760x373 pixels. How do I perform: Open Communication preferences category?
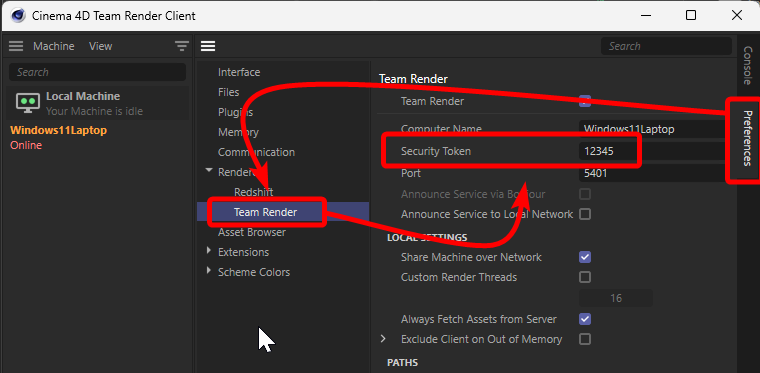256,152
